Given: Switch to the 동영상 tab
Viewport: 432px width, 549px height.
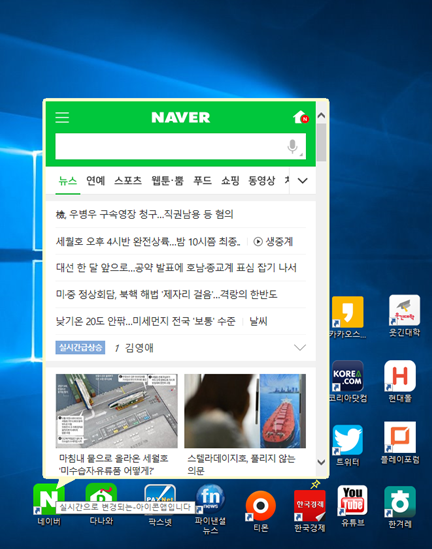Looking at the screenshot, I should coord(262,181).
